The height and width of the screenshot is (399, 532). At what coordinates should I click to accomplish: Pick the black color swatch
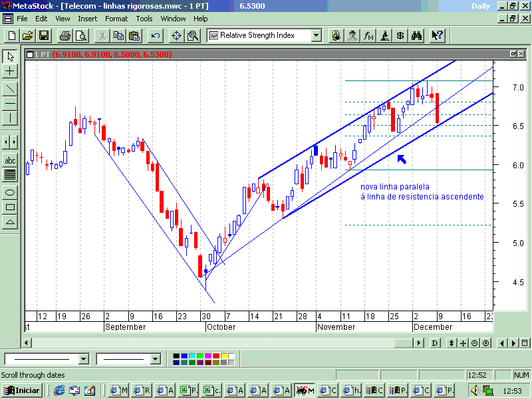click(x=176, y=356)
